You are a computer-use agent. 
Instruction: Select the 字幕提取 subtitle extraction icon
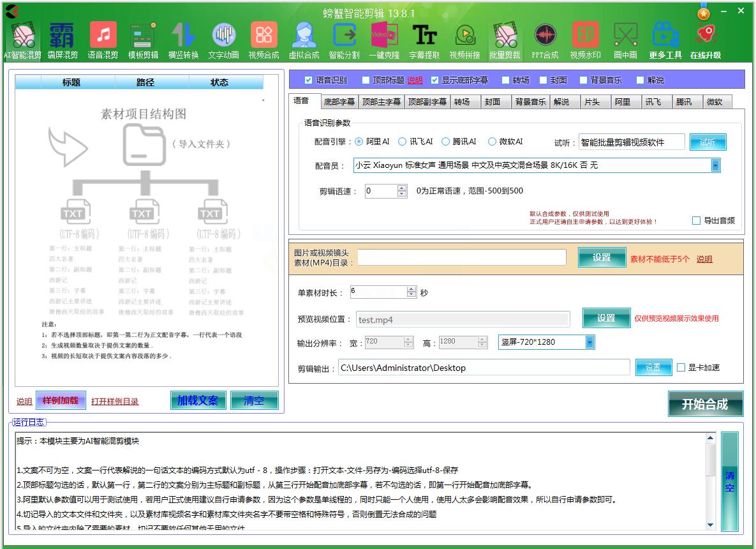[424, 40]
